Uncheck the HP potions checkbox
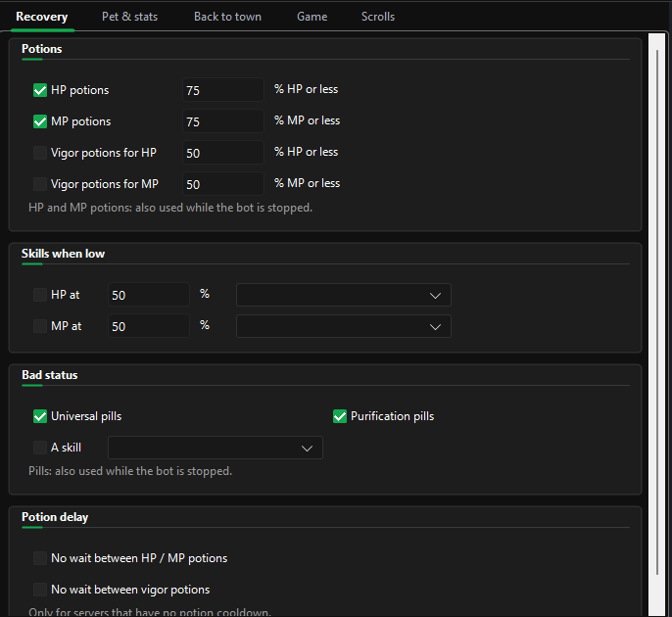This screenshot has height=617, width=672. tap(40, 90)
